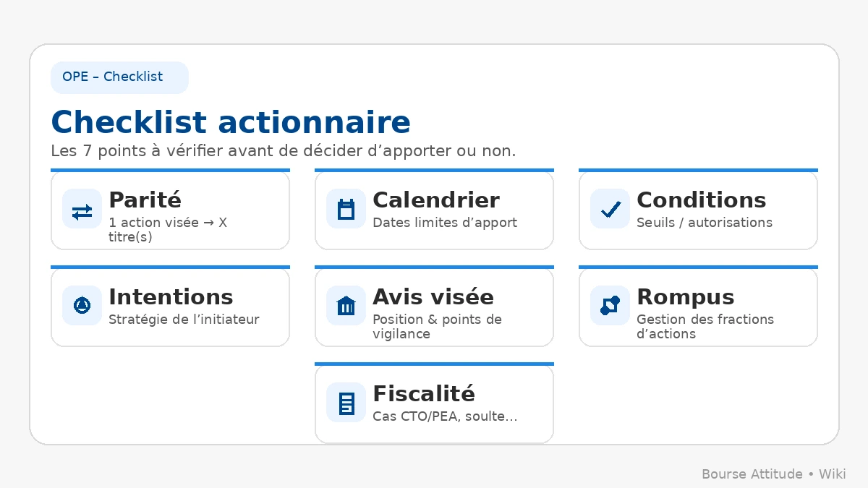
Task: Click 'Dates limites d'apport' description
Action: click(x=445, y=223)
